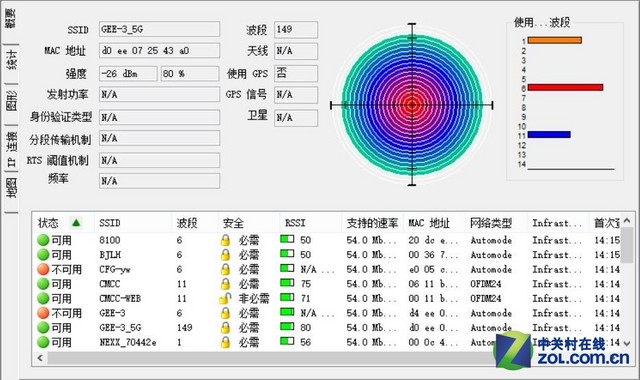Click the open lock icon for CMCC-WEB
Viewport: 640px width, 380px height.
225,298
